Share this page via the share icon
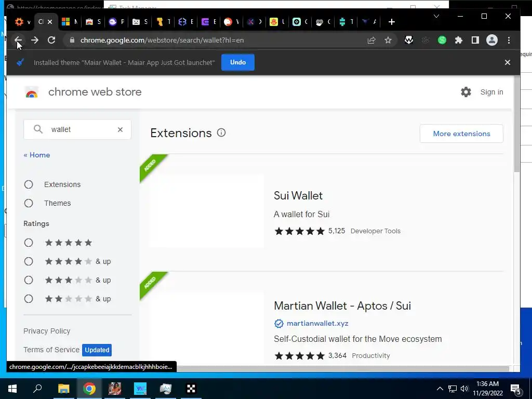The height and width of the screenshot is (399, 532). [x=371, y=41]
